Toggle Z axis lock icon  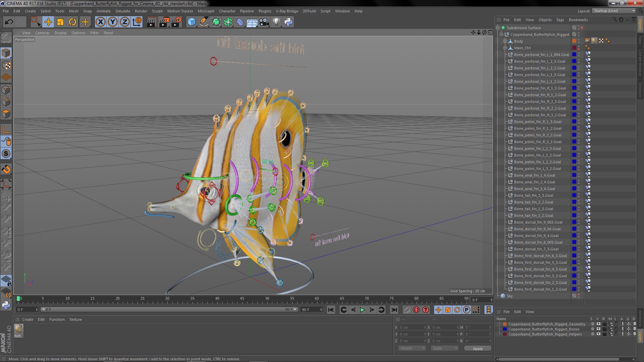tap(125, 22)
